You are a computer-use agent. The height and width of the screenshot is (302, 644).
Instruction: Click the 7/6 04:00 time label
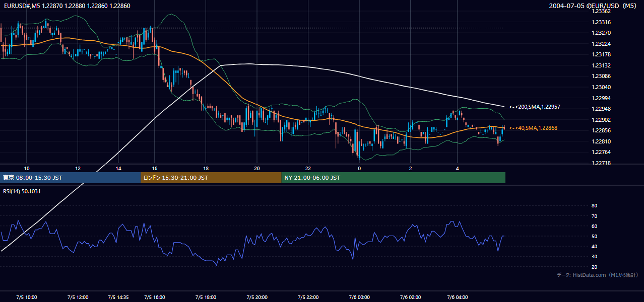click(458, 297)
